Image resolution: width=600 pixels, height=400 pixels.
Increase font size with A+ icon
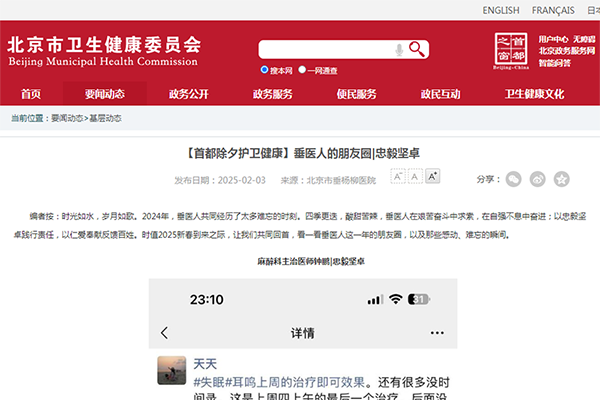point(432,177)
